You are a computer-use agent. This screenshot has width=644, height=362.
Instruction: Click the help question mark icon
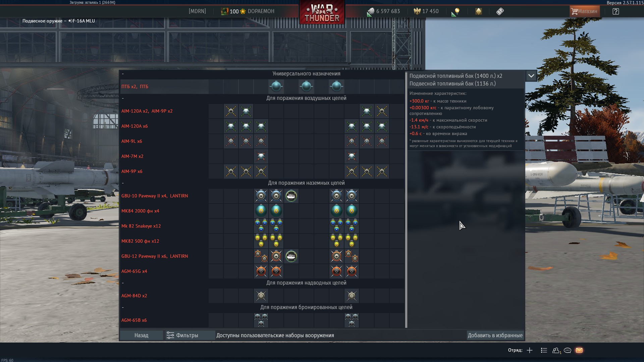pyautogui.click(x=615, y=11)
